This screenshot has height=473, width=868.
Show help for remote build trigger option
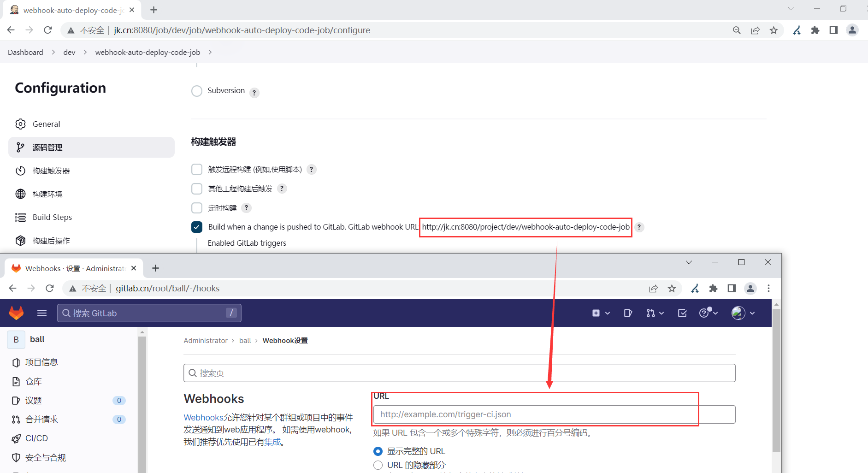312,170
